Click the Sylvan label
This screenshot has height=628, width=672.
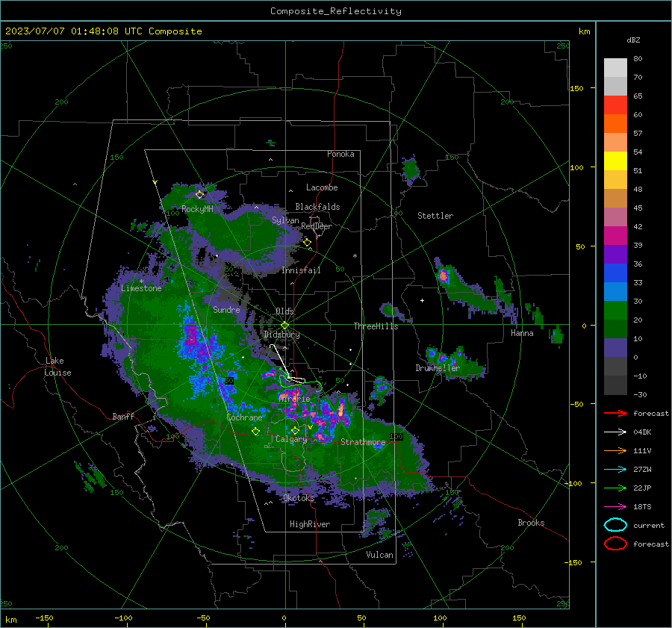285,220
